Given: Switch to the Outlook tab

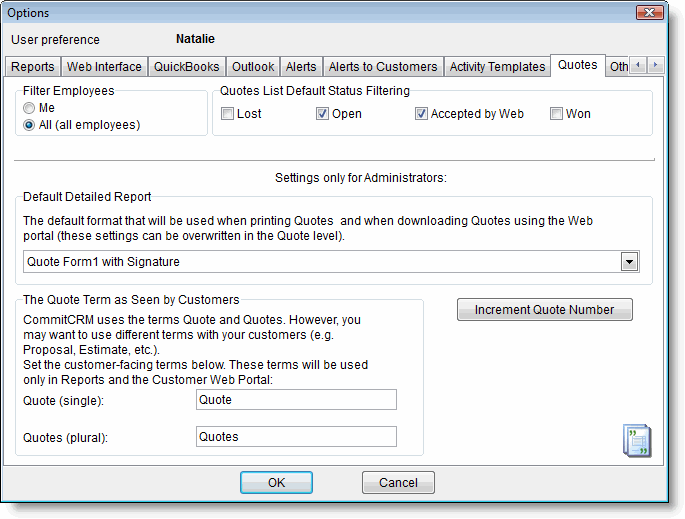Looking at the screenshot, I should coord(253,67).
